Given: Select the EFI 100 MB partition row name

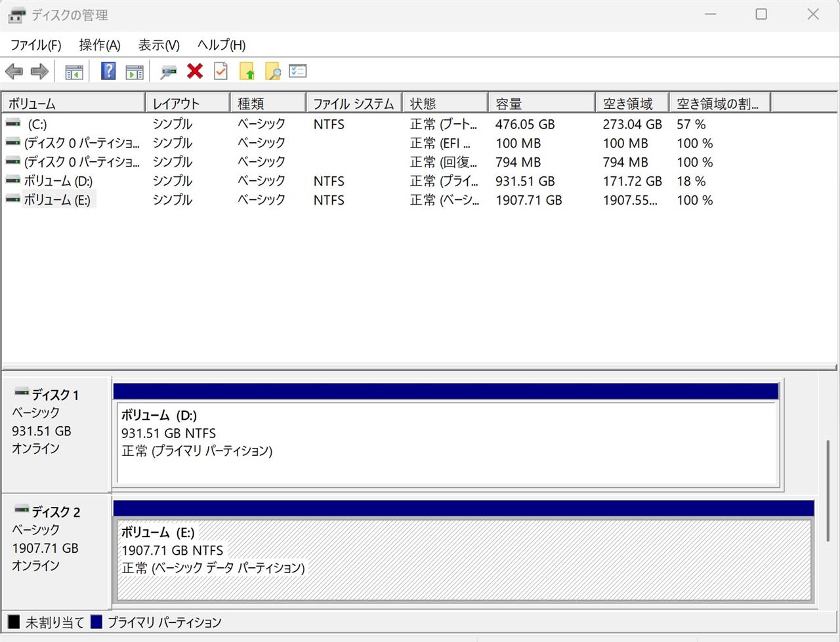Looking at the screenshot, I should (82, 143).
